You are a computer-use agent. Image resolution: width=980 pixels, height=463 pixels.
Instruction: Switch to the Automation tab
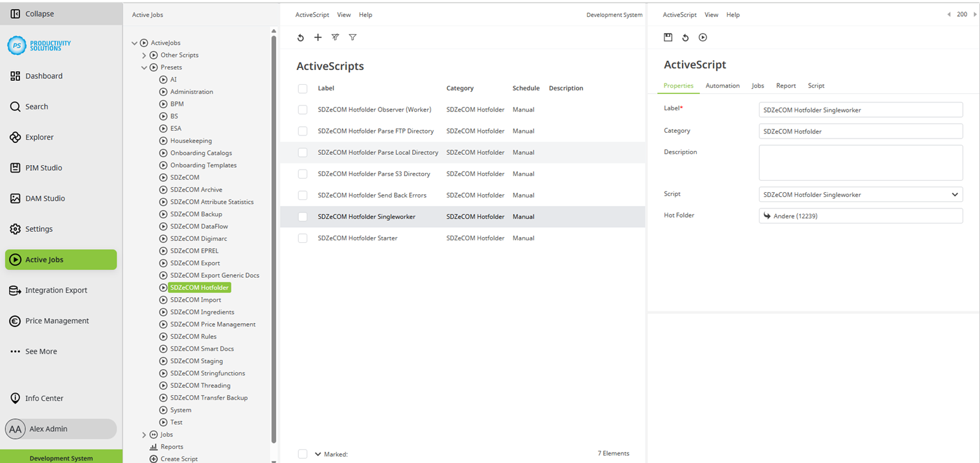click(x=721, y=85)
